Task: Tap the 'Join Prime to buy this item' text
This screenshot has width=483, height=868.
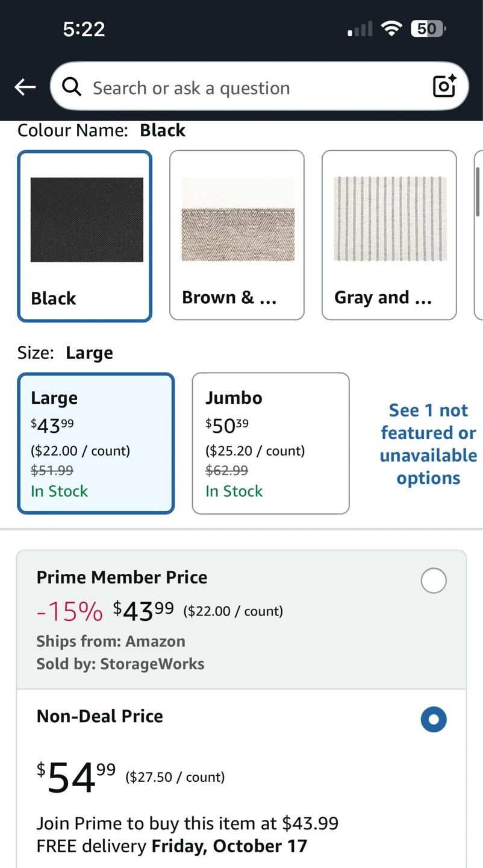Action: pyautogui.click(x=187, y=823)
